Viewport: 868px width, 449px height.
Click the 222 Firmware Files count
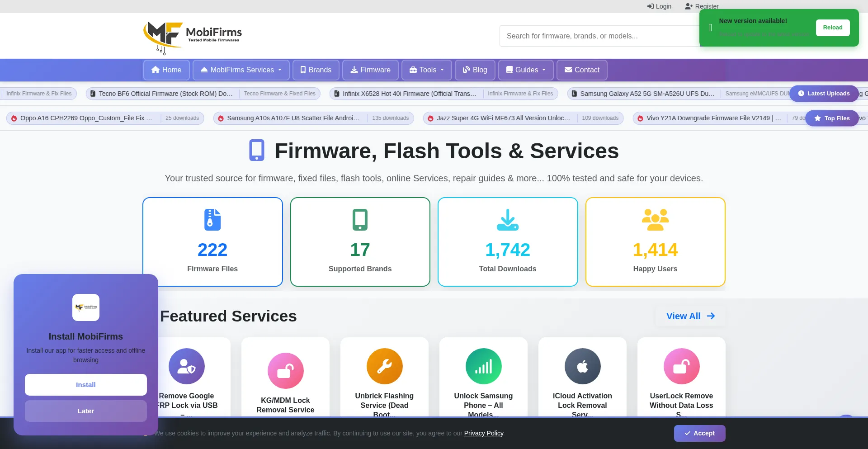(x=212, y=250)
